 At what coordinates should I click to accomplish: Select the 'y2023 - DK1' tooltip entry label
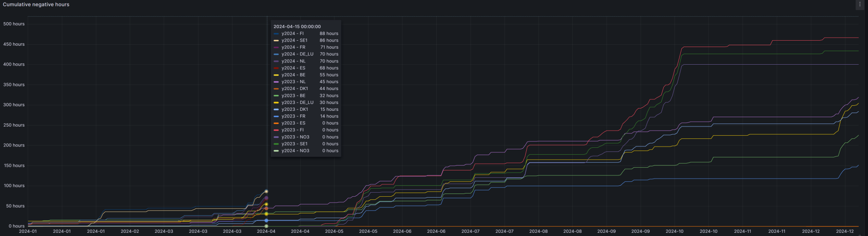[294, 109]
